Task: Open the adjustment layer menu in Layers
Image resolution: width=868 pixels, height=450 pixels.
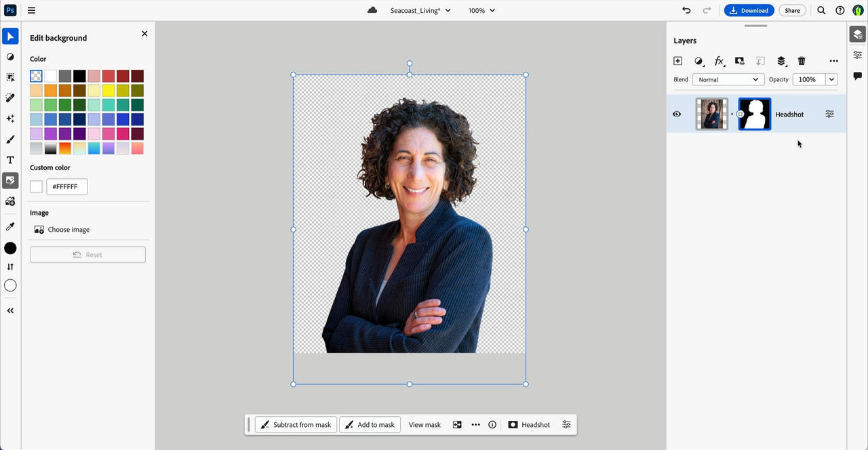Action: [x=698, y=61]
